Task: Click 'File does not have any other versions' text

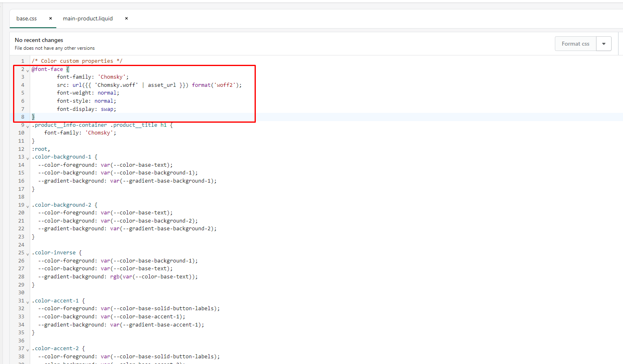Action: 55,48
